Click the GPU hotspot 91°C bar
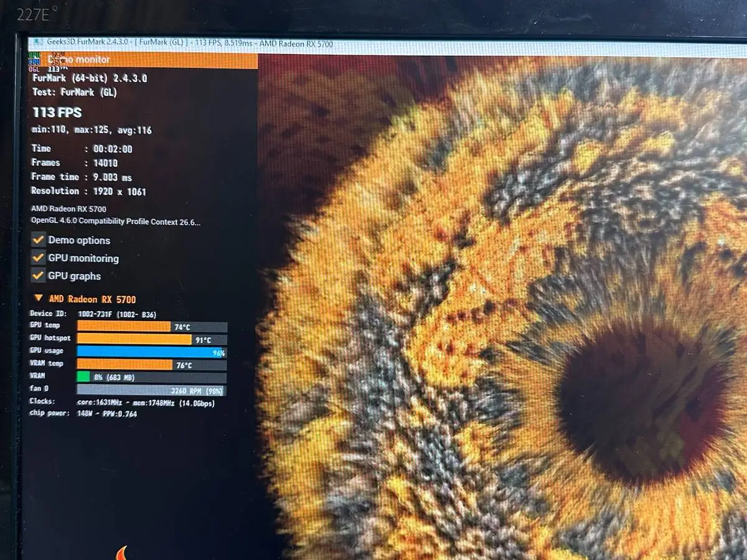The width and height of the screenshot is (747, 560). click(152, 340)
